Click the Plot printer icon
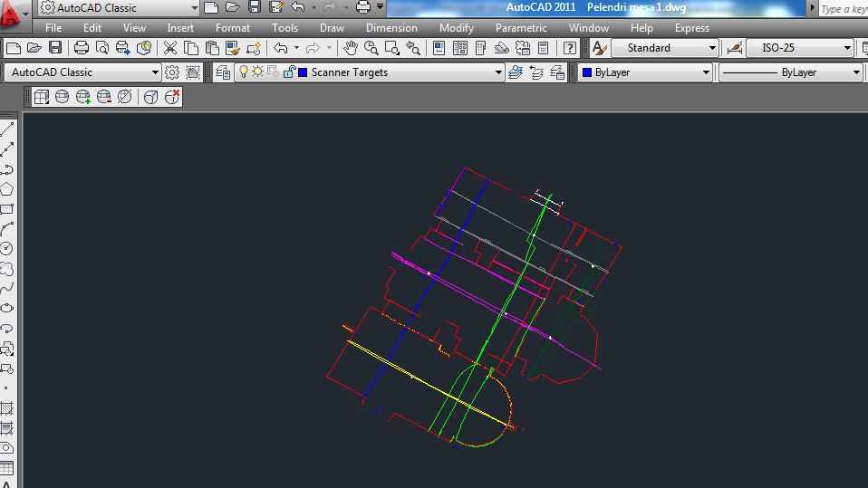The image size is (868, 488). coord(82,48)
